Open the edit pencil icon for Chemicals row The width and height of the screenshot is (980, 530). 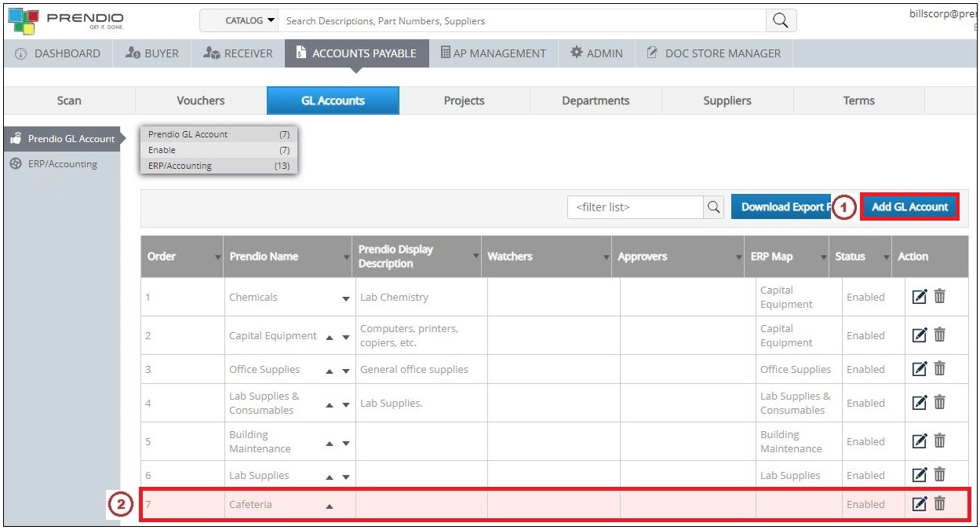[x=920, y=297]
